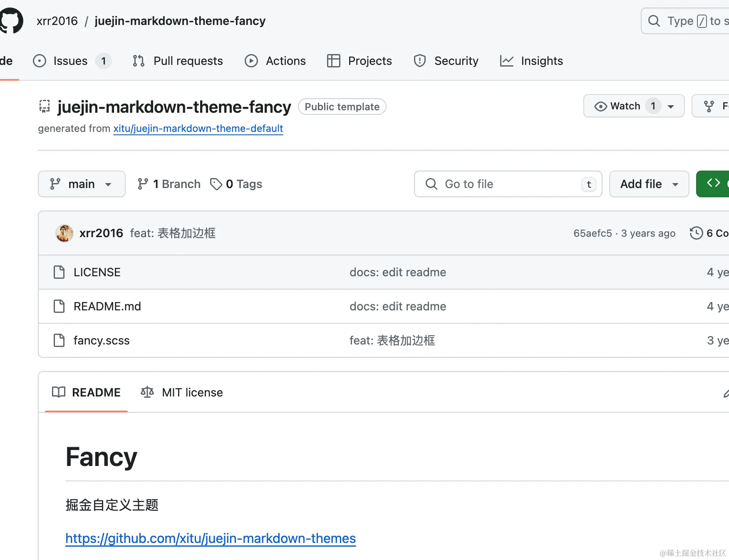Switch to the Issues tab
This screenshot has height=560, width=729.
(x=71, y=61)
